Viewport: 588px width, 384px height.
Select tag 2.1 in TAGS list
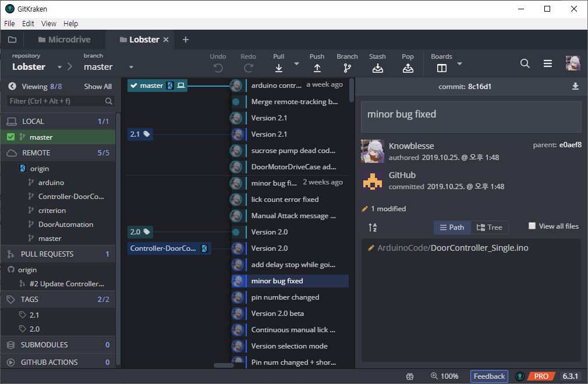point(34,315)
